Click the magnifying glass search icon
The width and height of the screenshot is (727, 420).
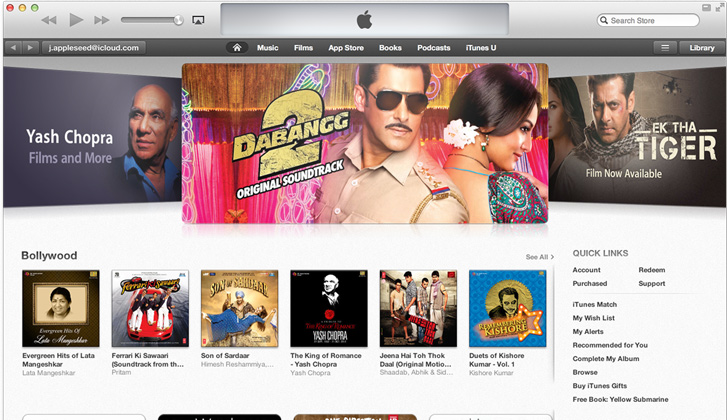[x=605, y=20]
